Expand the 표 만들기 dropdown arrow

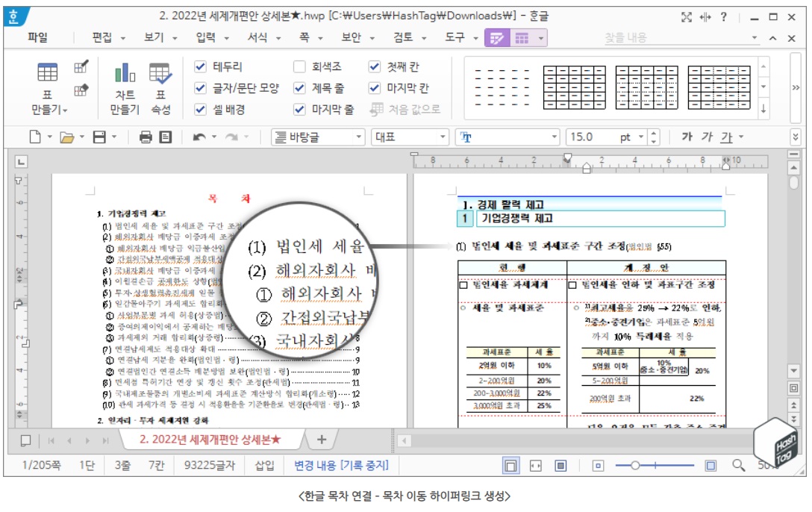tap(65, 110)
